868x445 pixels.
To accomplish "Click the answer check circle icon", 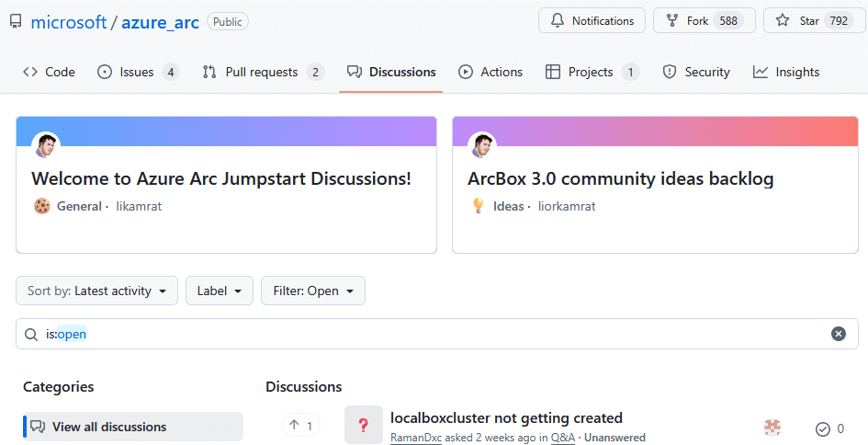I will tap(823, 429).
